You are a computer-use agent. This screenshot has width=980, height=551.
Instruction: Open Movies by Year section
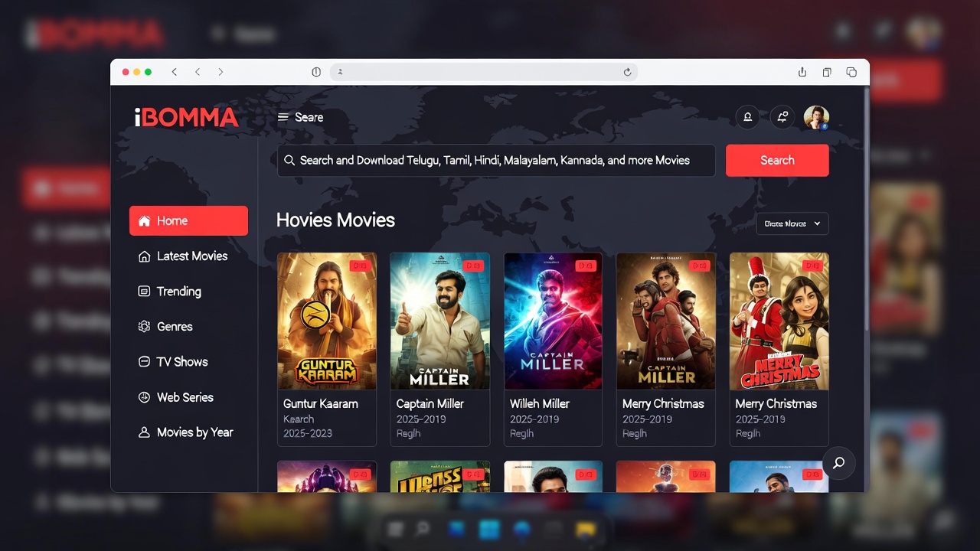(194, 432)
